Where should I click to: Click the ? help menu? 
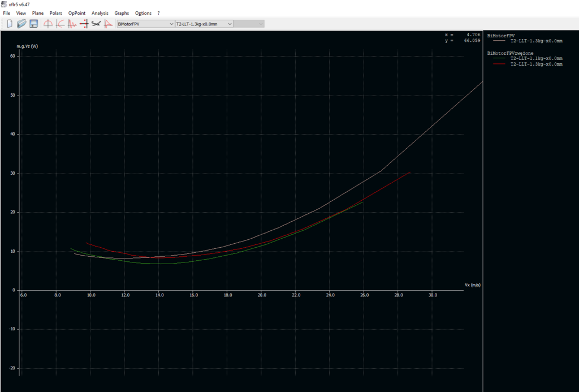coord(158,12)
